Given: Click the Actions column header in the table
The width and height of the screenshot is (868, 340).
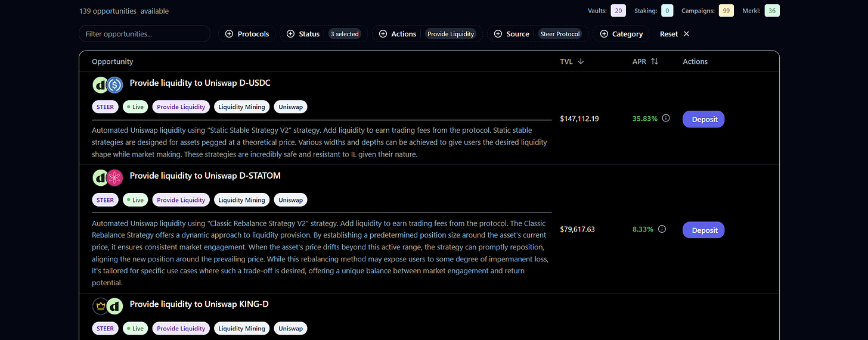Looking at the screenshot, I should 695,61.
